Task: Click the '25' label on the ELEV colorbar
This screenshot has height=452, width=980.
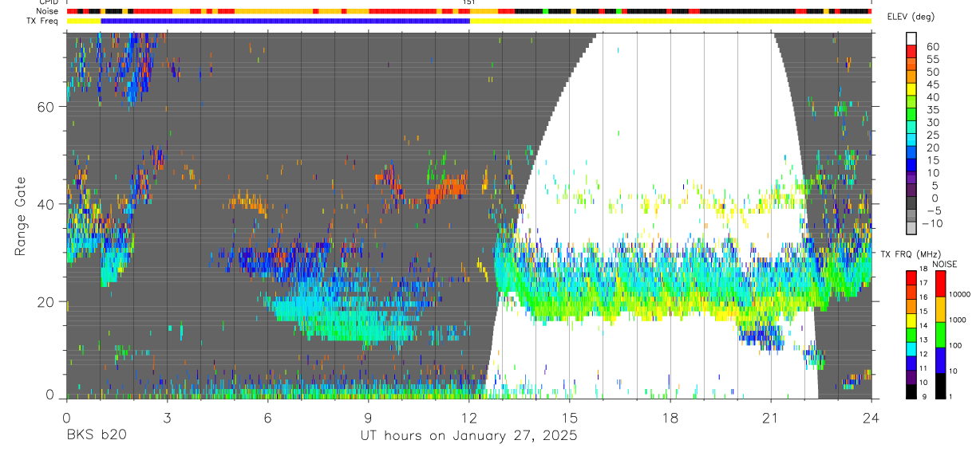Action: (931, 135)
